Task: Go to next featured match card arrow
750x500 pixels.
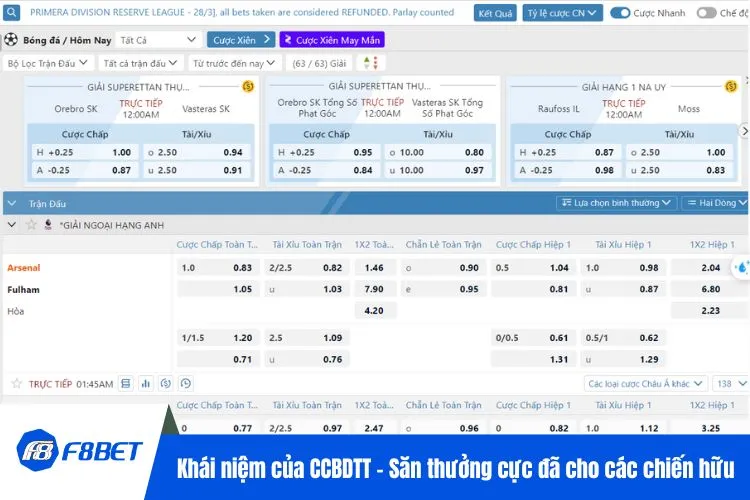Action: [x=744, y=131]
